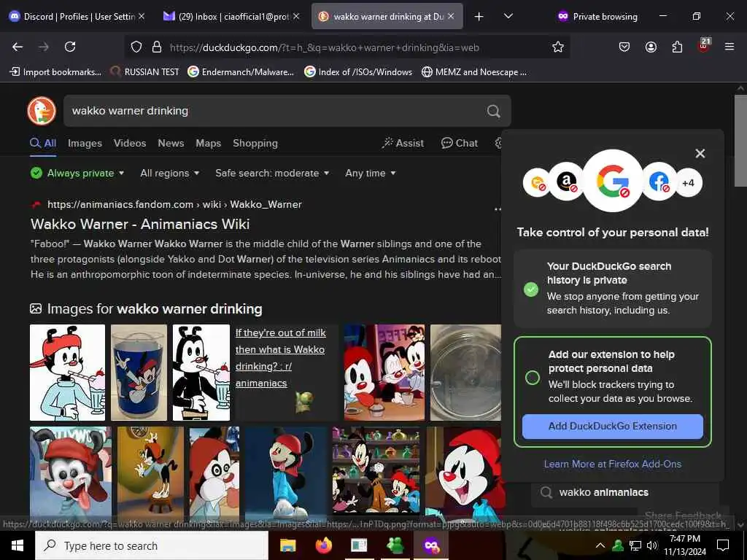Click the +4 more trackers badge
The height and width of the screenshot is (560, 747).
pos(689,183)
